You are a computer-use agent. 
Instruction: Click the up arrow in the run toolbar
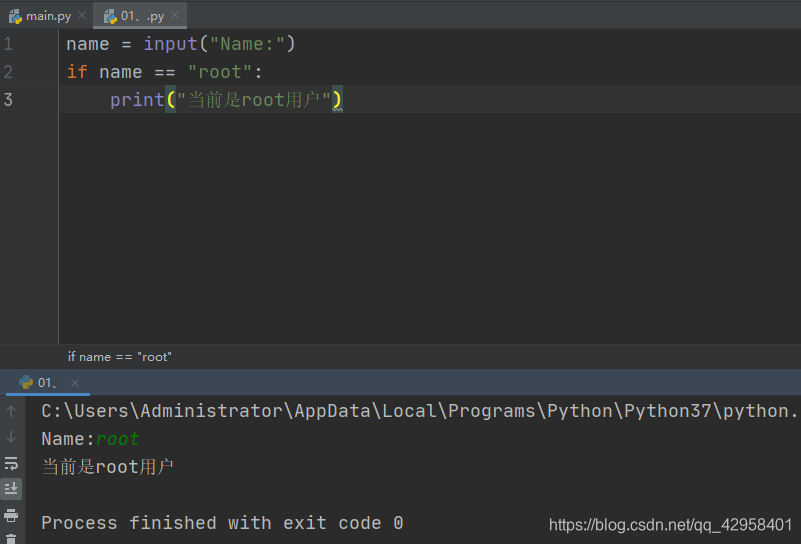(11, 411)
